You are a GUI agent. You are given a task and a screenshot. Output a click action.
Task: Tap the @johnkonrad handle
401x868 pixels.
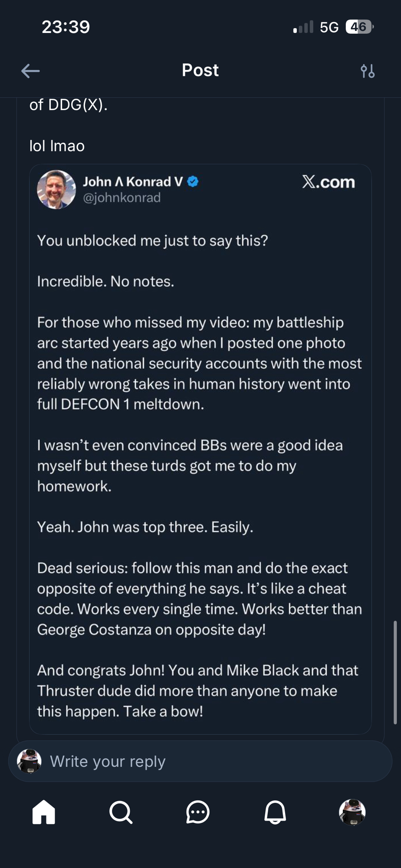point(122,198)
